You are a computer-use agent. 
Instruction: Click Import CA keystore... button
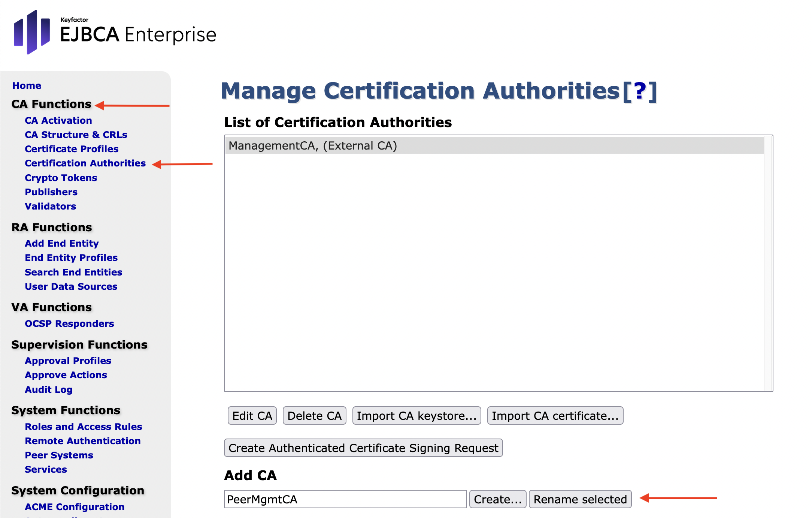tap(416, 416)
